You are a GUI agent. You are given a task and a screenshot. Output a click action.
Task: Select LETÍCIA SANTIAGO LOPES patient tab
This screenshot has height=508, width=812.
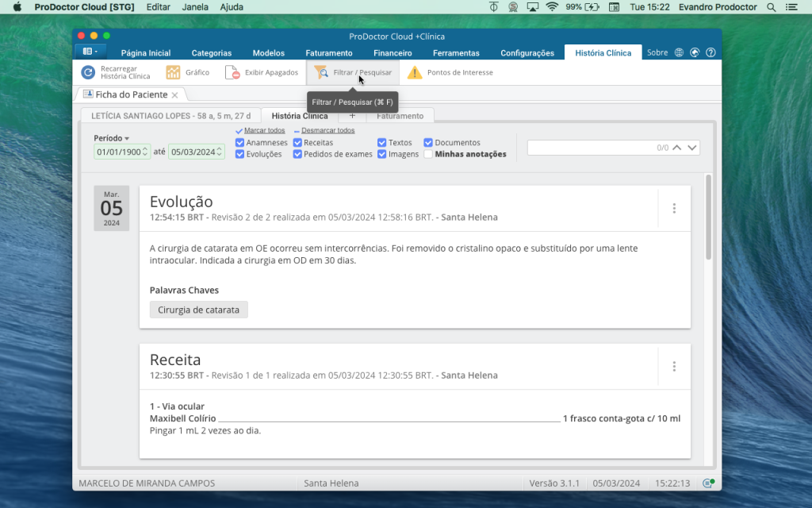(171, 116)
